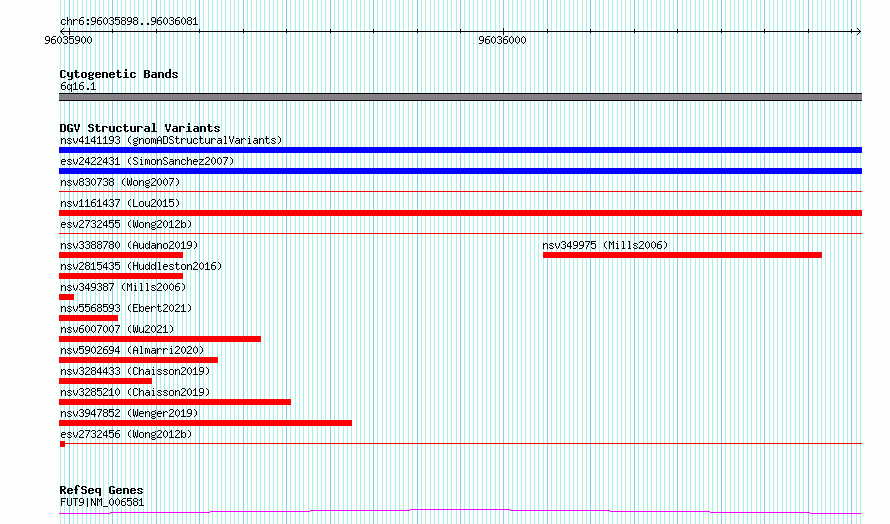Image resolution: width=890 pixels, height=524 pixels.
Task: Select the red nsv349975 Mills2006 bar
Action: pyautogui.click(x=682, y=255)
